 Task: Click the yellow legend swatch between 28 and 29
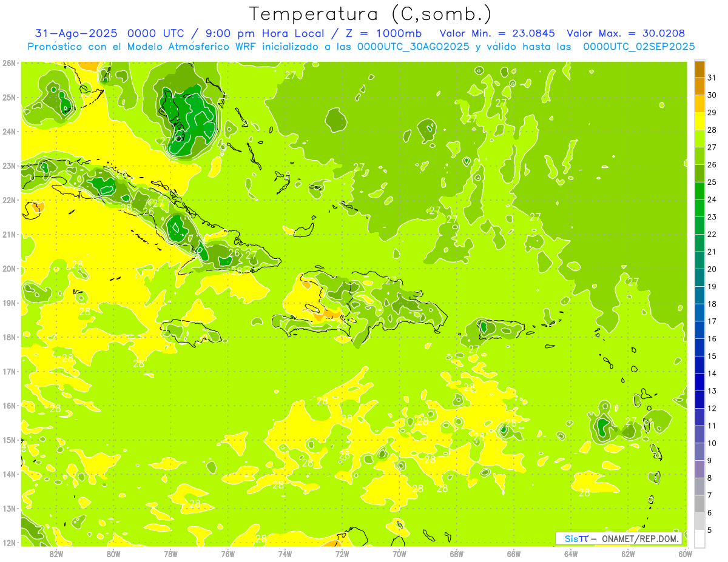(x=699, y=121)
